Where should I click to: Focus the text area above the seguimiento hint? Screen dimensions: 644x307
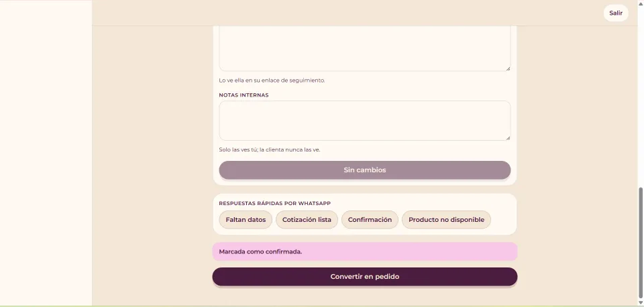click(365, 48)
